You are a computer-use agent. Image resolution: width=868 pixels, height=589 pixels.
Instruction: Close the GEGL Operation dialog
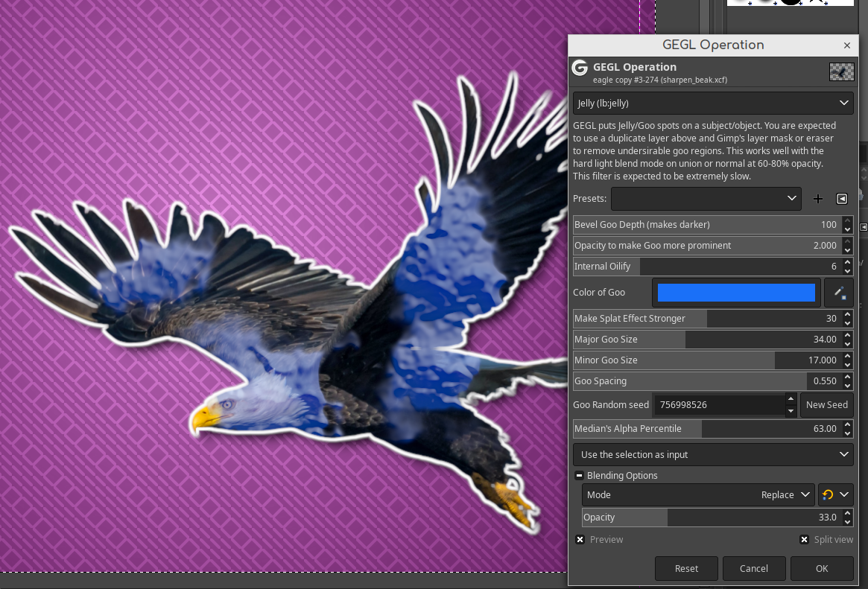point(846,45)
